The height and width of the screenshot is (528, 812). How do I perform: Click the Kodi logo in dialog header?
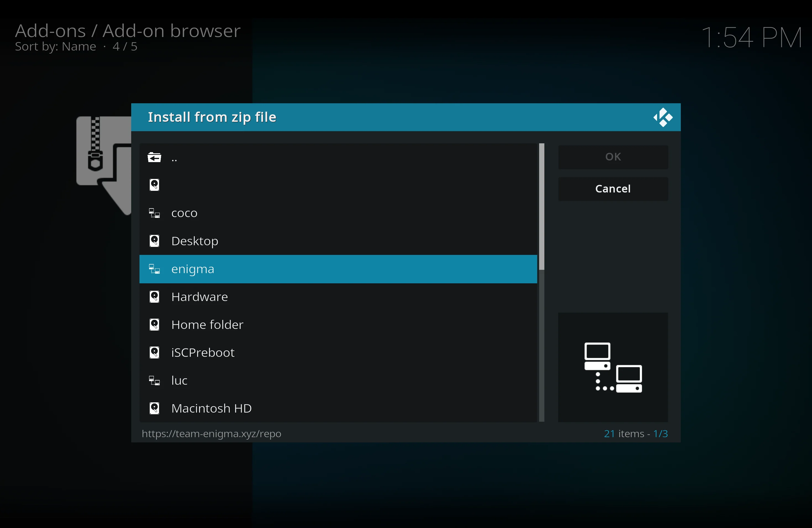pos(663,117)
